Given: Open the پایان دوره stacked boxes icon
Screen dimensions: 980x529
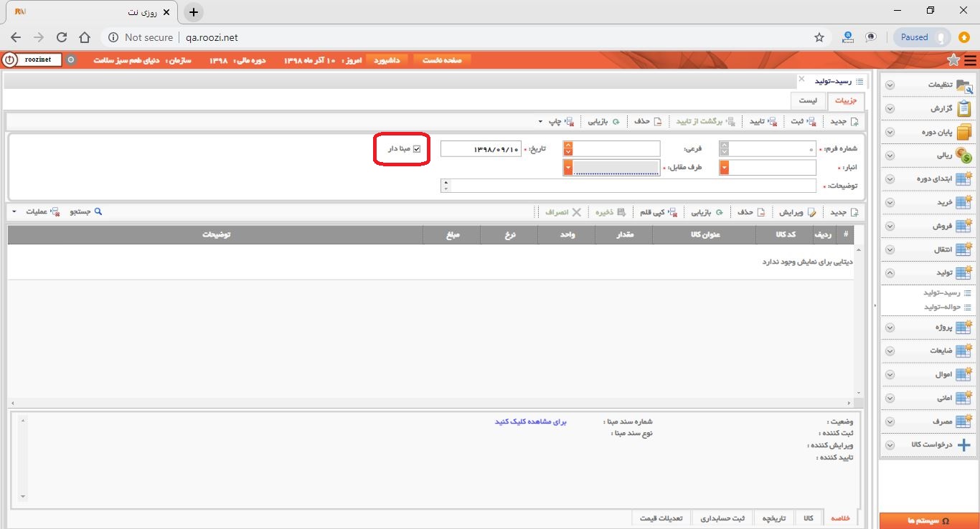Looking at the screenshot, I should (964, 133).
